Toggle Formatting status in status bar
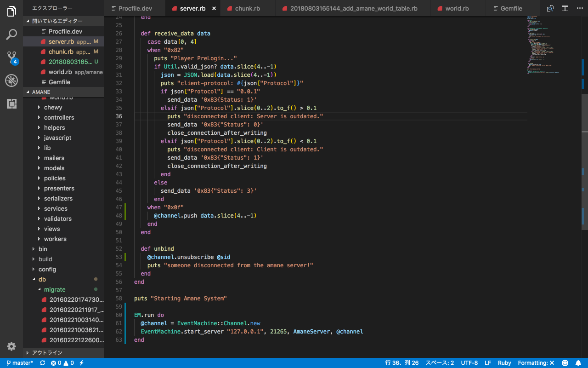The image size is (588, 368). [536, 363]
